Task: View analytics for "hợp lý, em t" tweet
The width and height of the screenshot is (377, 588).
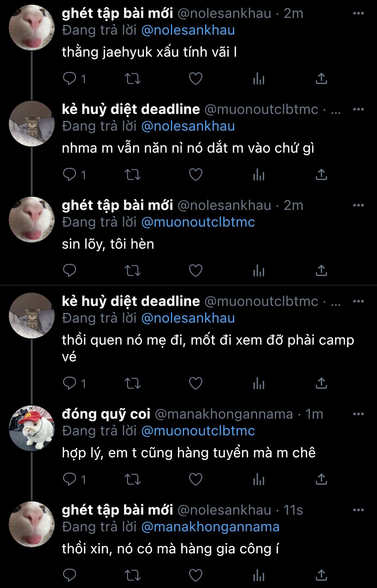Action: click(x=259, y=479)
